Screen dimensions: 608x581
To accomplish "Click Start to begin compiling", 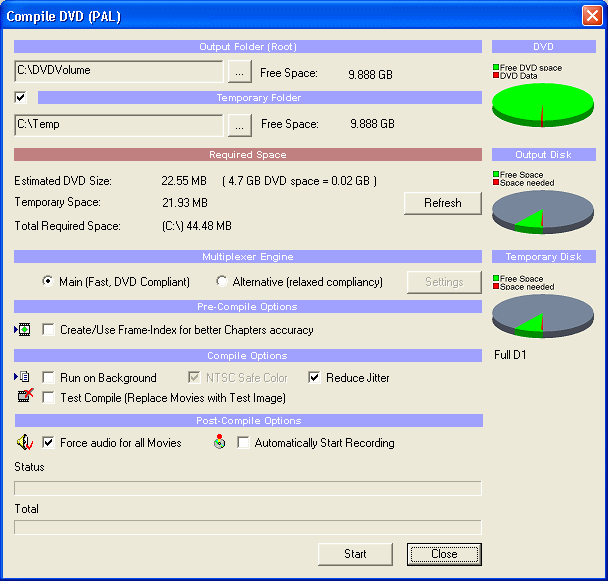I will coord(355,554).
